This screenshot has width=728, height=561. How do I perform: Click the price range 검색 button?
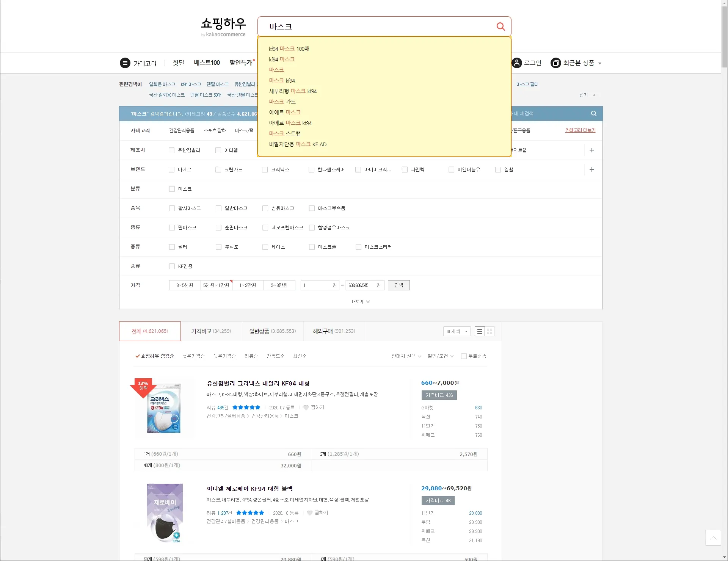(x=399, y=285)
